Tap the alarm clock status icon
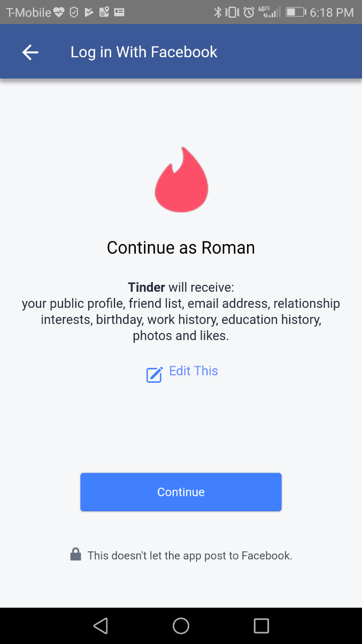Image resolution: width=362 pixels, height=644 pixels. [249, 12]
